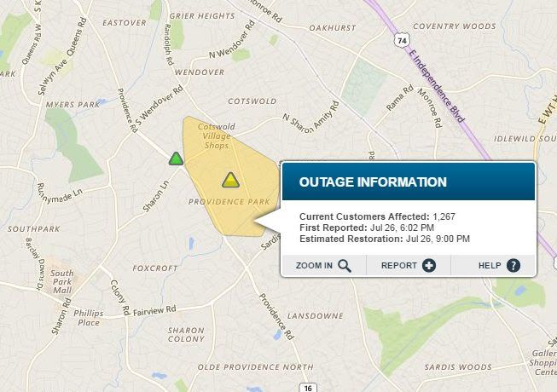Click the Phillips Place map label
Image resolution: width=557 pixels, height=392 pixels.
(x=89, y=318)
